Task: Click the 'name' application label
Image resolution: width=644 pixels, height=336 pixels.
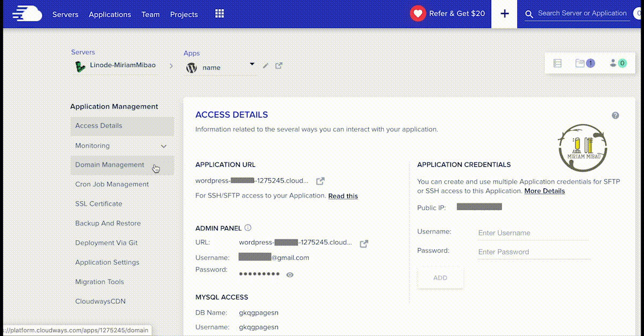Action: click(211, 68)
